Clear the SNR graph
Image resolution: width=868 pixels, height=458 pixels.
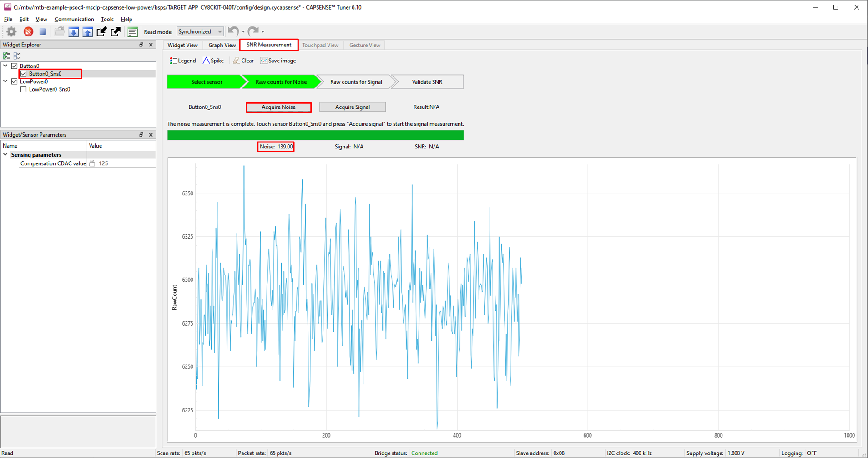point(243,61)
